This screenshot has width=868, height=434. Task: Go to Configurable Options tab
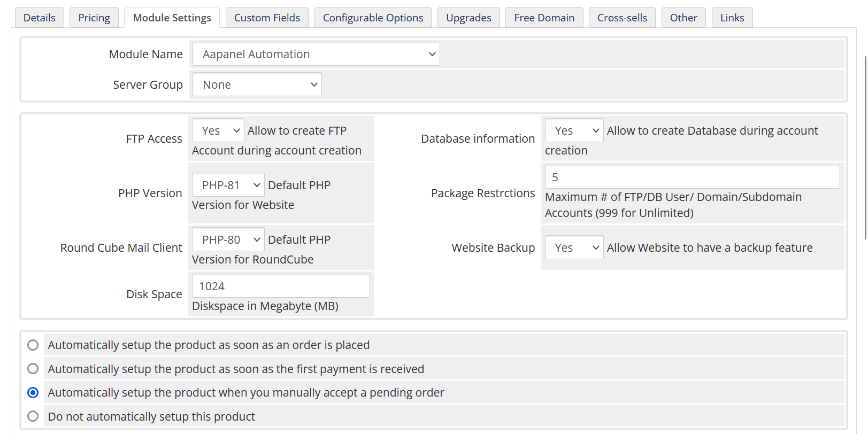pyautogui.click(x=373, y=18)
